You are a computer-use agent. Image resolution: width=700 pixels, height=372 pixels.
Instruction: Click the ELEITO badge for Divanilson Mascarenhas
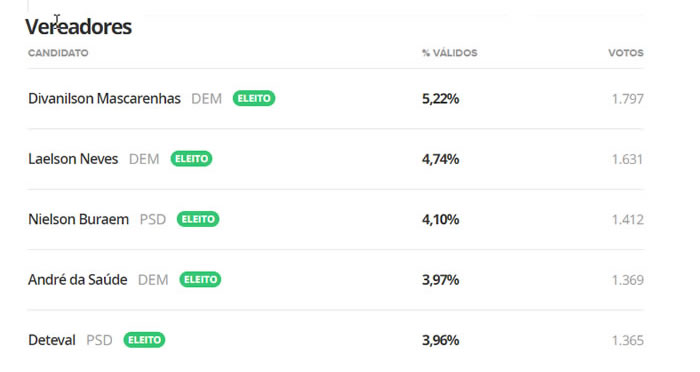point(254,98)
